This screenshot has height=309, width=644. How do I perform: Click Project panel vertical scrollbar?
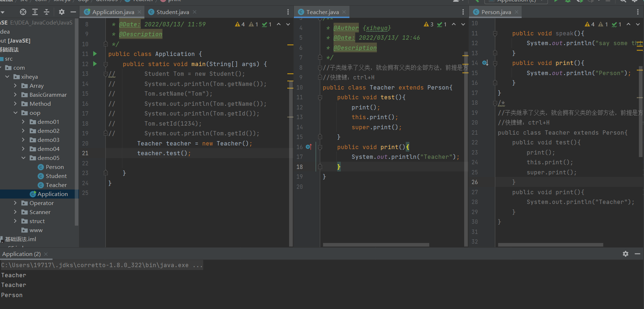[76, 123]
